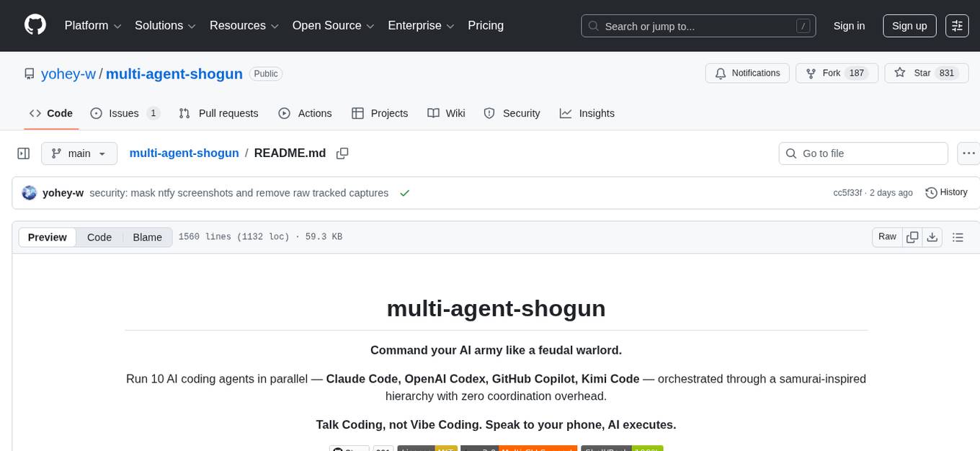Switch to the Blame tab
980x451 pixels.
click(147, 236)
